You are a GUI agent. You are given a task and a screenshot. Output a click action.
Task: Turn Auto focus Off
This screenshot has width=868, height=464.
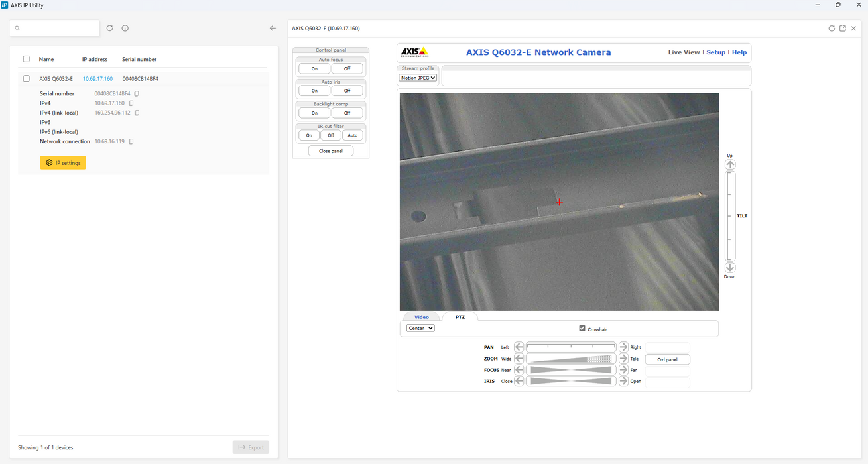point(347,68)
